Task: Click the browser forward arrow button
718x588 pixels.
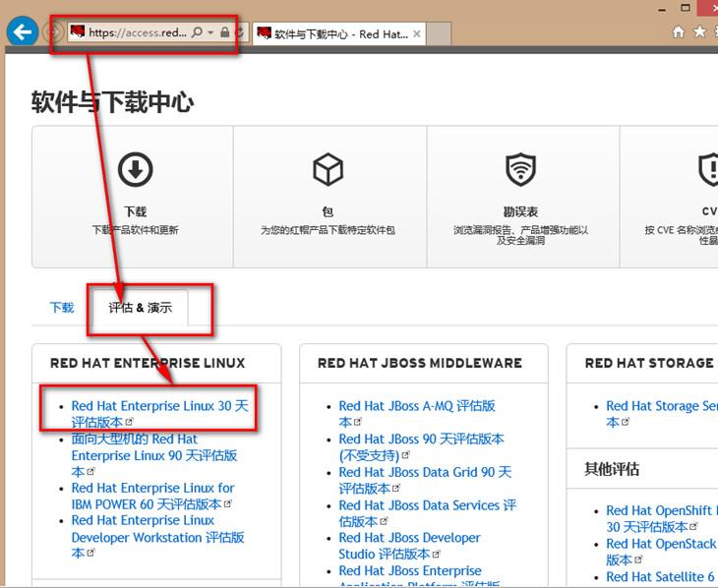Action: tap(53, 32)
